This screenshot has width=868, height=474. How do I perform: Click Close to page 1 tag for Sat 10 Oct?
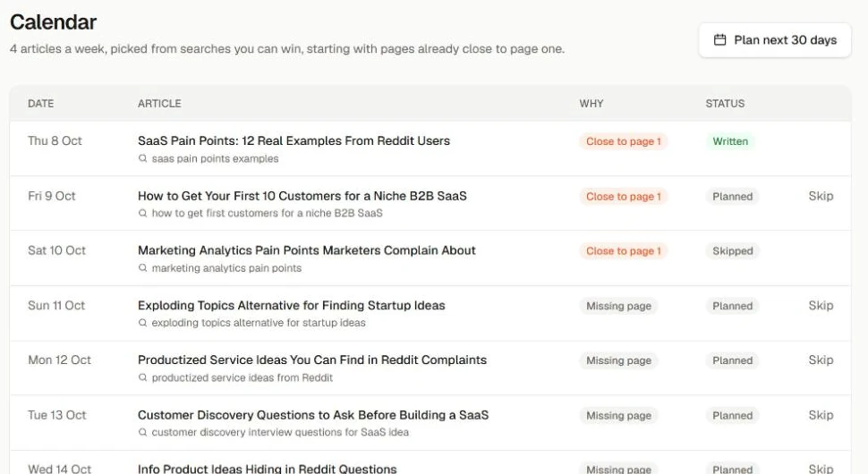[x=624, y=250]
